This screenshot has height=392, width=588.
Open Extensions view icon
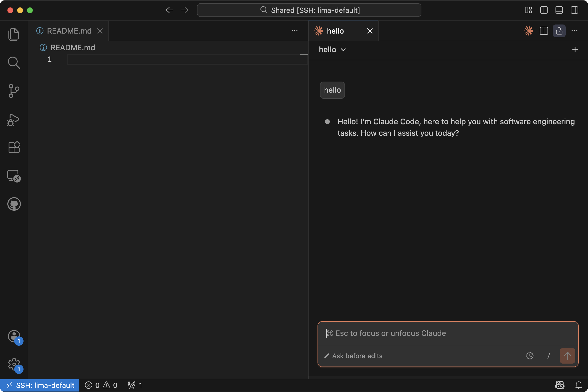pos(14,147)
